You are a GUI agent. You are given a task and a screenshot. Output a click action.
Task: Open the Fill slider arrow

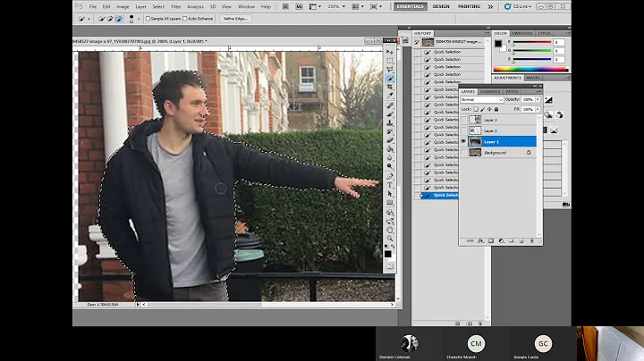tap(538, 110)
